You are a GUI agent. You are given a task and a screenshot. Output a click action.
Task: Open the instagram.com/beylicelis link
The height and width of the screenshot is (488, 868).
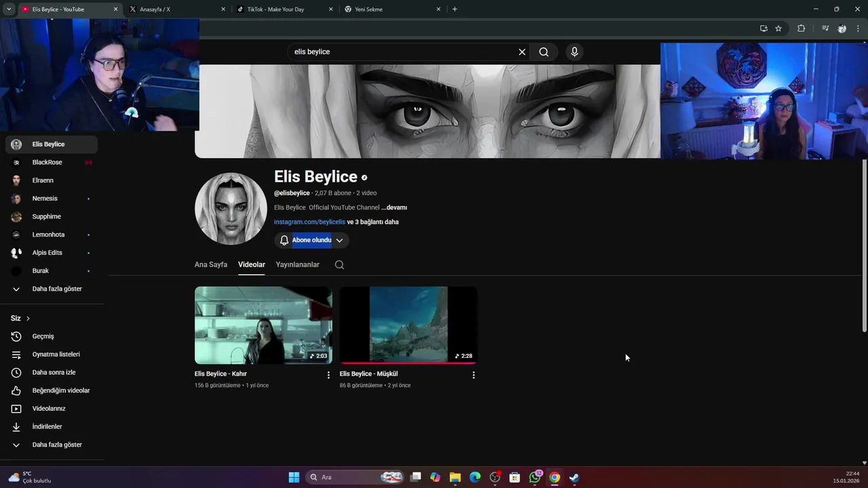click(x=309, y=222)
